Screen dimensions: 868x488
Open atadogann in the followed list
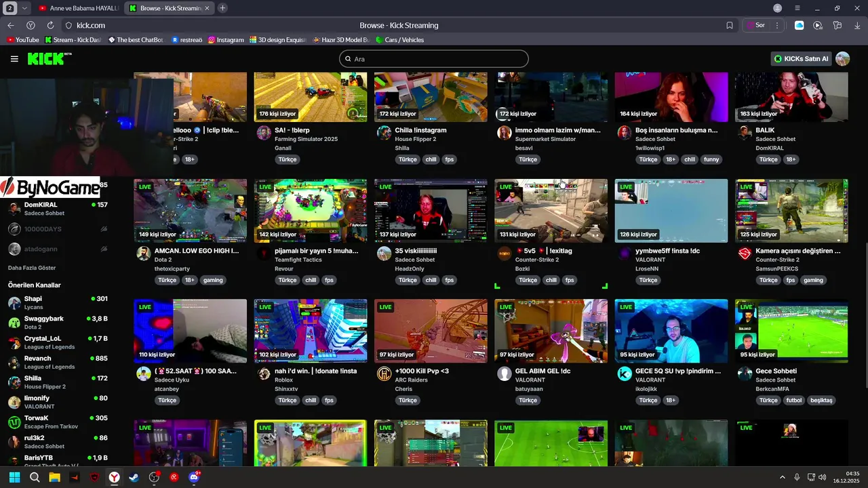coord(58,249)
